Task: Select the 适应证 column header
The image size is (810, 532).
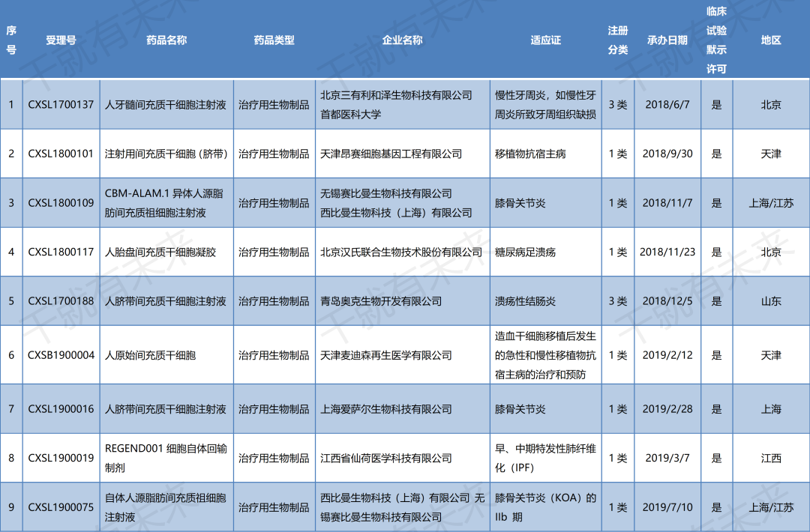Action: [545, 40]
